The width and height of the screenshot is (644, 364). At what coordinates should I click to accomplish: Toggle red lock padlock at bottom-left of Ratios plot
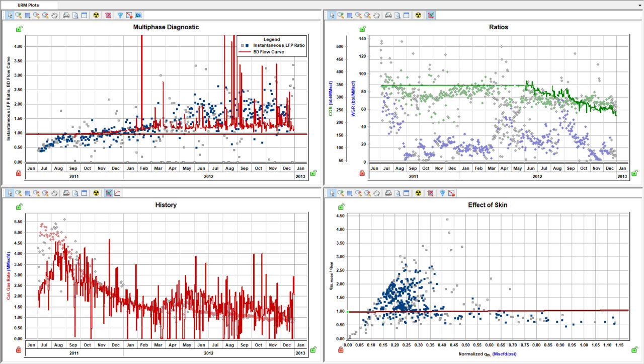coord(362,173)
